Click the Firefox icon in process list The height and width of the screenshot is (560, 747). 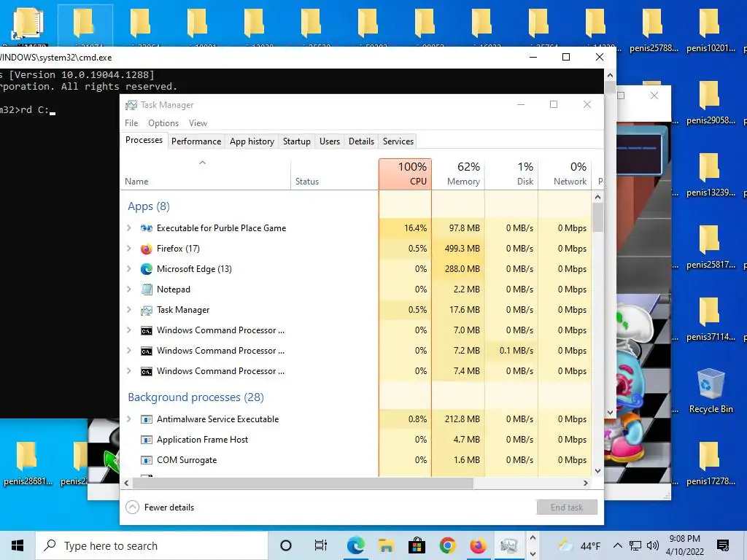tap(146, 249)
